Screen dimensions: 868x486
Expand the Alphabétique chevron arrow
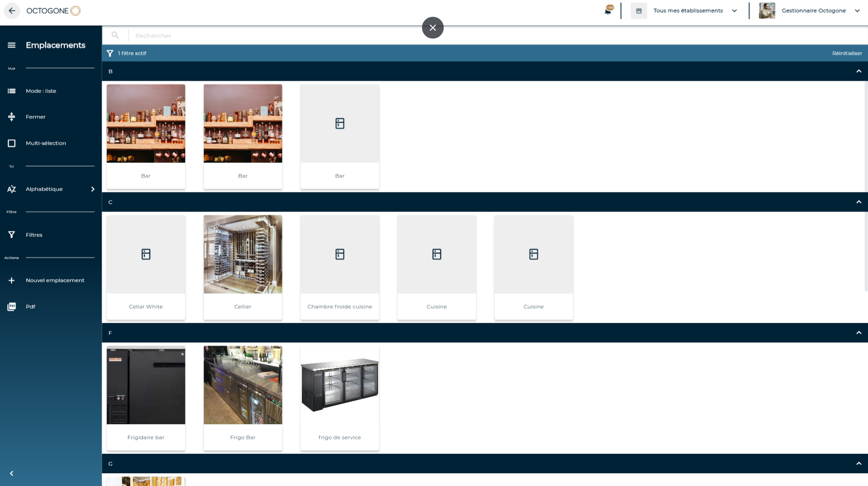(x=93, y=189)
